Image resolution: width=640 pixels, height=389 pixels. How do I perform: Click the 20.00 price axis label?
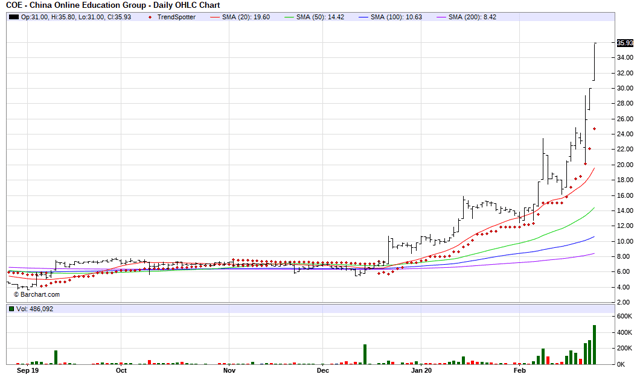[625, 165]
